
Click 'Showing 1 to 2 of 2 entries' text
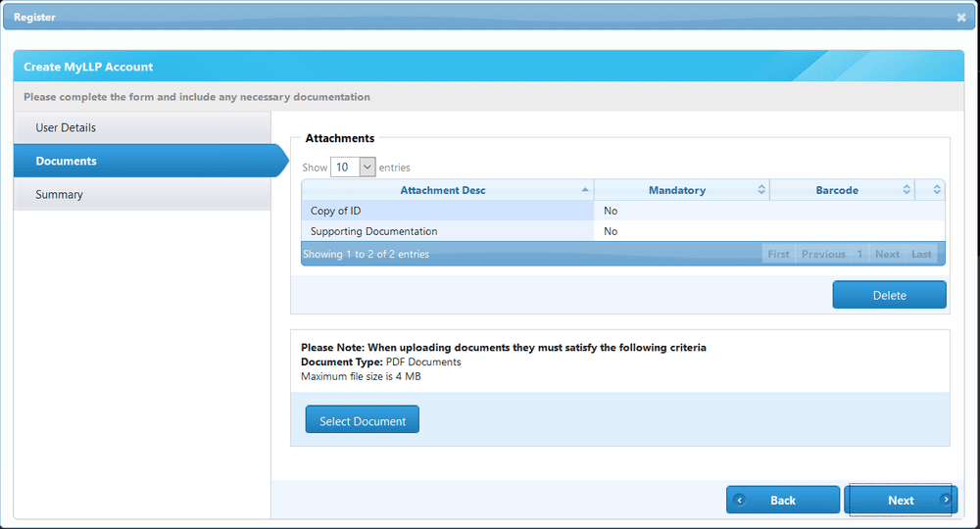(x=367, y=254)
